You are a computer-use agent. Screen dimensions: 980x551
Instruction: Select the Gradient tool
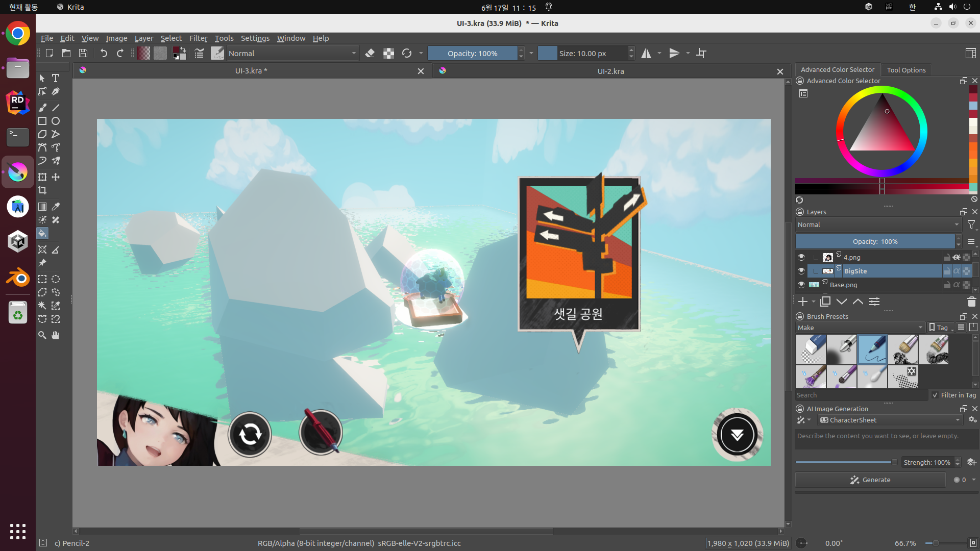point(42,207)
